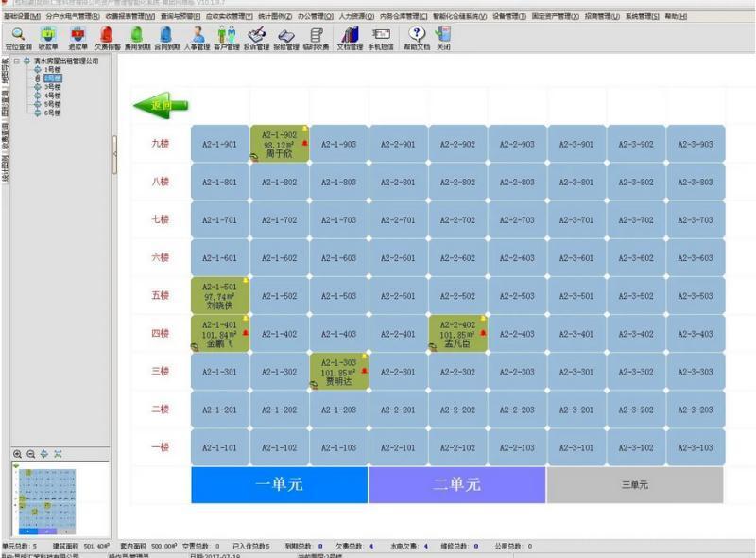Click the 欠费总数 status bar entry
756x558 pixels.
point(355,546)
